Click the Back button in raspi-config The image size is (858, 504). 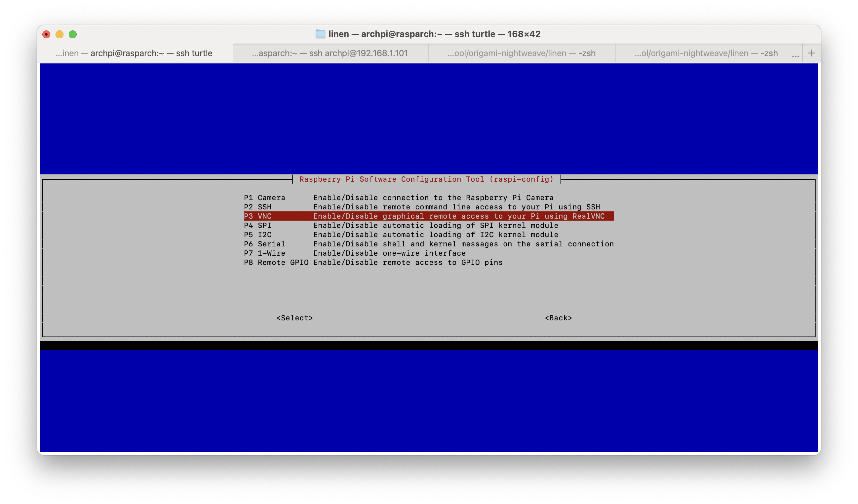coord(558,317)
